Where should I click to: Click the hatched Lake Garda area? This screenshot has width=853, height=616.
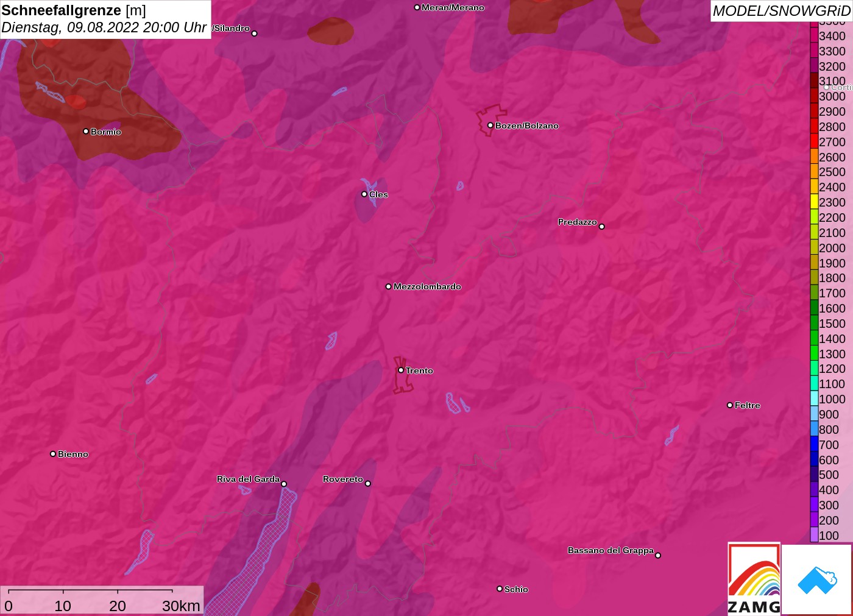click(x=262, y=554)
